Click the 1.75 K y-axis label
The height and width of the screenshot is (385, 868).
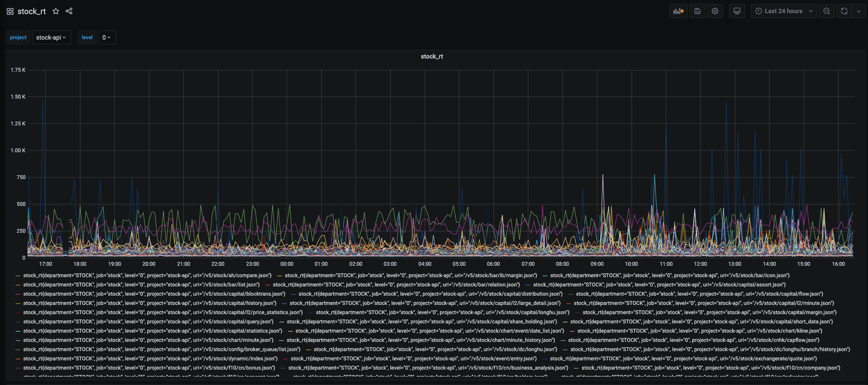tap(18, 70)
